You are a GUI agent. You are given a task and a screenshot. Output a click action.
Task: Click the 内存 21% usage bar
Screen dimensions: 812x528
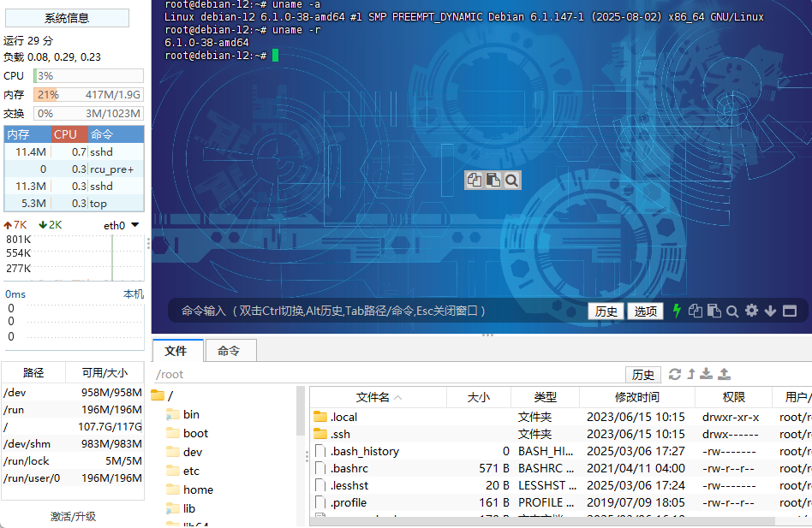tap(88, 95)
